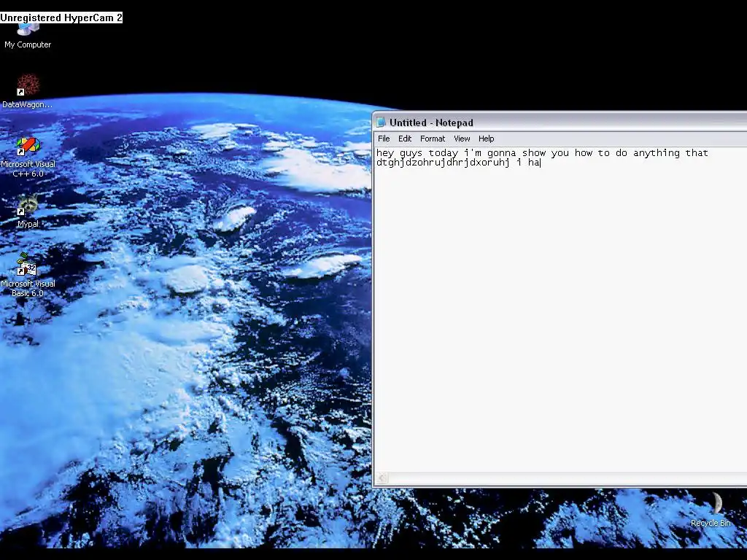747x560 pixels.
Task: Open the Format menu in Notepad
Action: 432,139
